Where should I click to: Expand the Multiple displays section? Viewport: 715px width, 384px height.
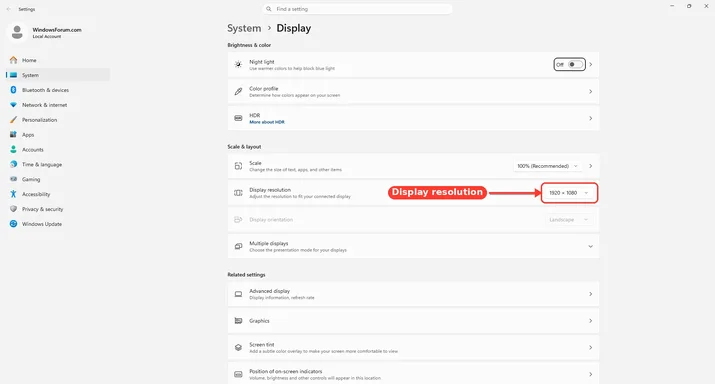click(x=591, y=246)
